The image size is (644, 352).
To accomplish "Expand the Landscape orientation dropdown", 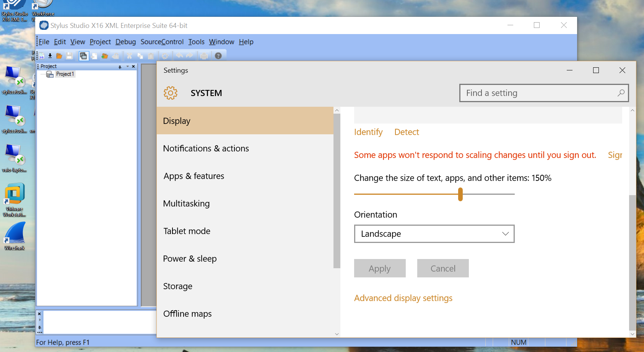I will [x=434, y=234].
